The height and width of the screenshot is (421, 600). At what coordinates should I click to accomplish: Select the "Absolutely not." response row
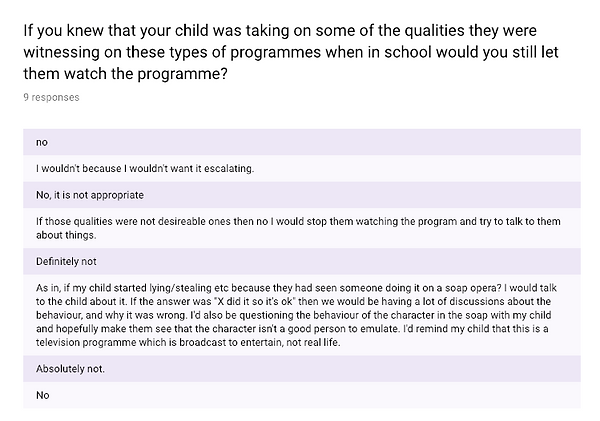tap(302, 369)
